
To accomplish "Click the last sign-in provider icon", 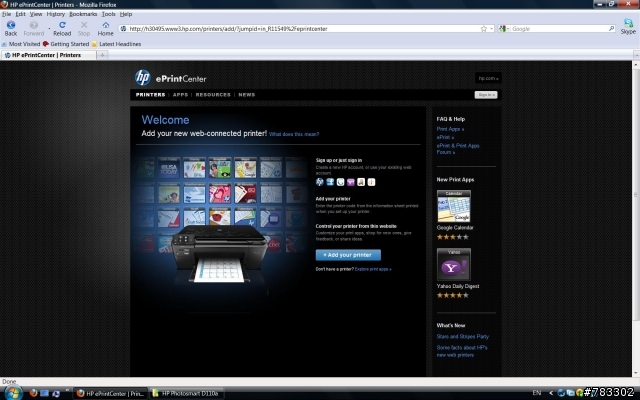I will pyautogui.click(x=371, y=182).
